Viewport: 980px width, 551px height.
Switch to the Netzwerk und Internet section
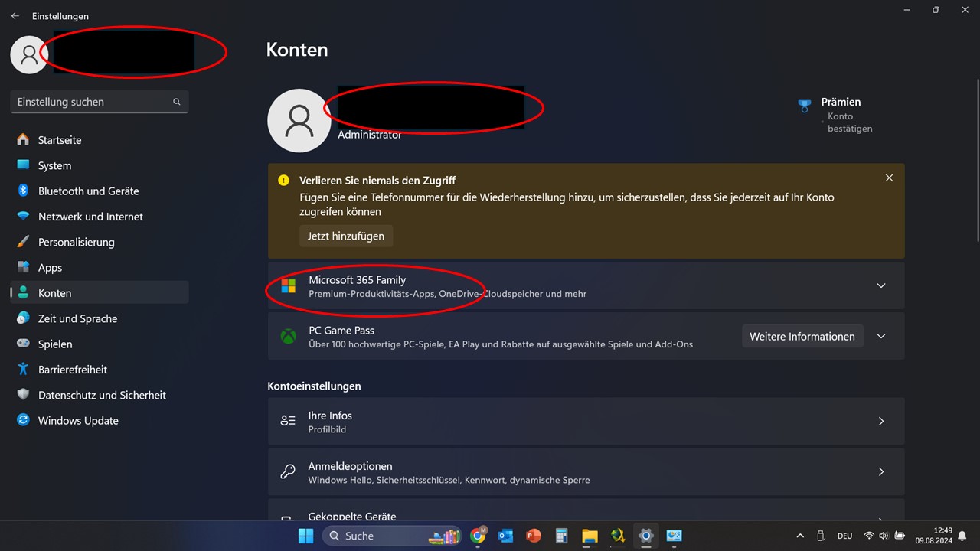coord(23,217)
